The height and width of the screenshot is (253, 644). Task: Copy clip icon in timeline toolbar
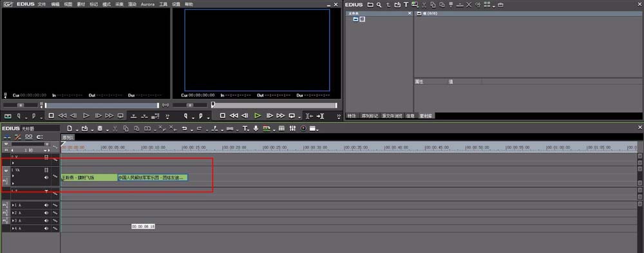click(x=126, y=129)
